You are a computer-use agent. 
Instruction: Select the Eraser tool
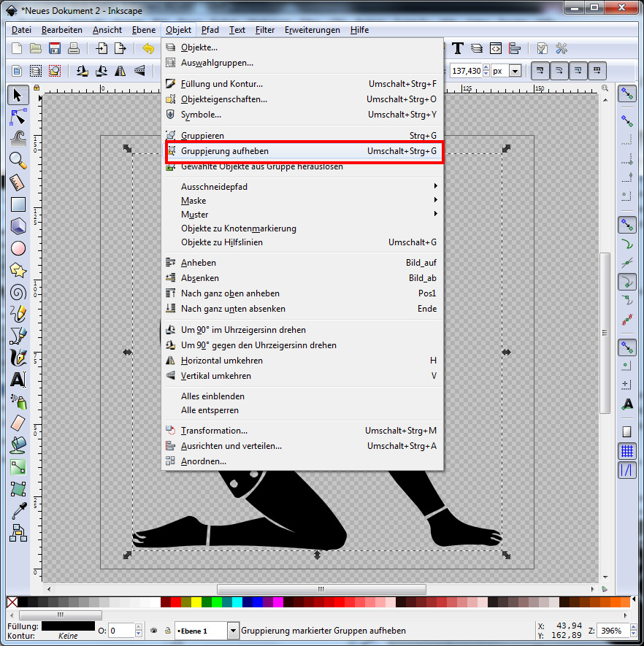(x=18, y=423)
